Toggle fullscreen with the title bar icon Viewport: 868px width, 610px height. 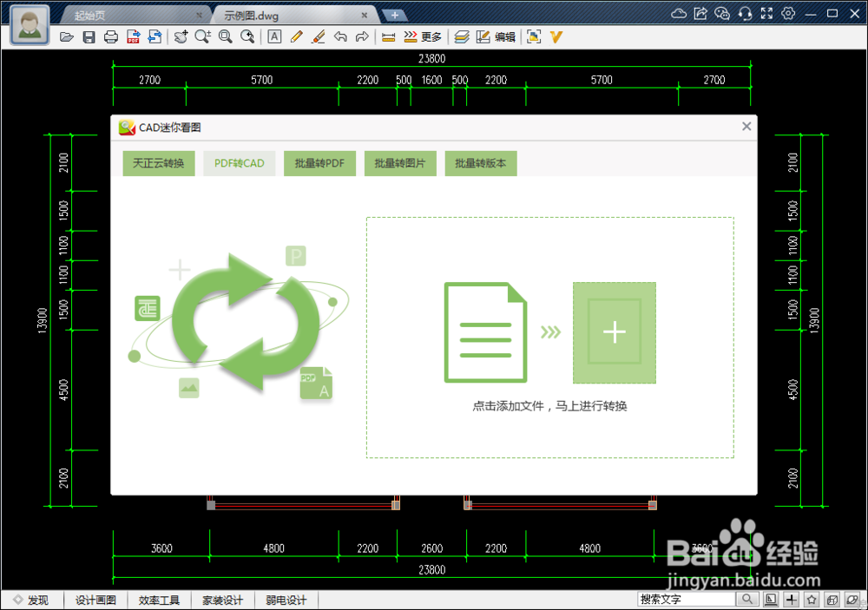766,13
